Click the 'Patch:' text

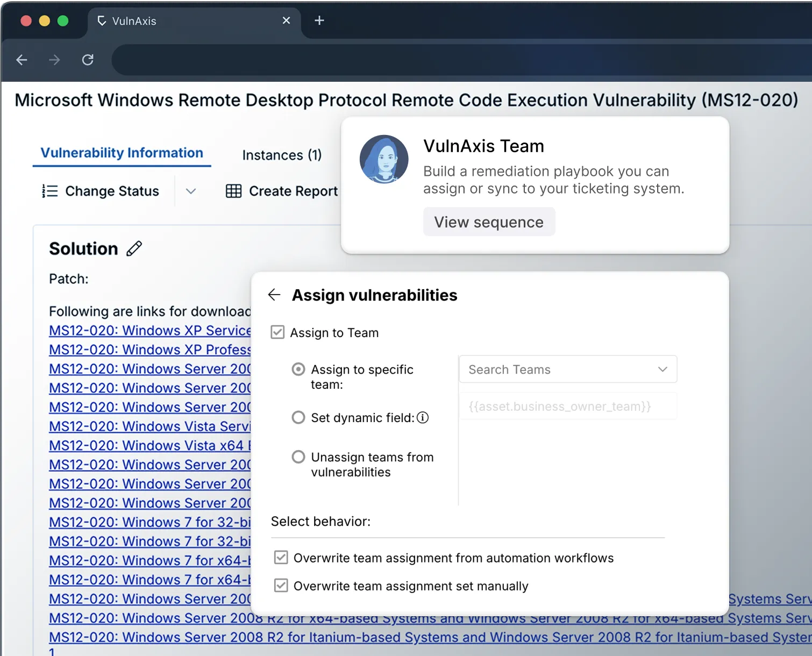tap(69, 279)
